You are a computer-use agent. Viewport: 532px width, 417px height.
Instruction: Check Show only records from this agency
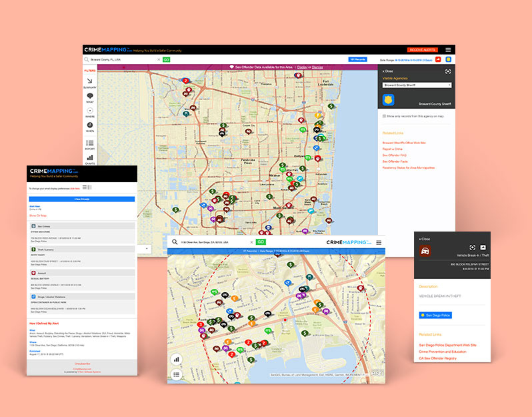point(384,116)
